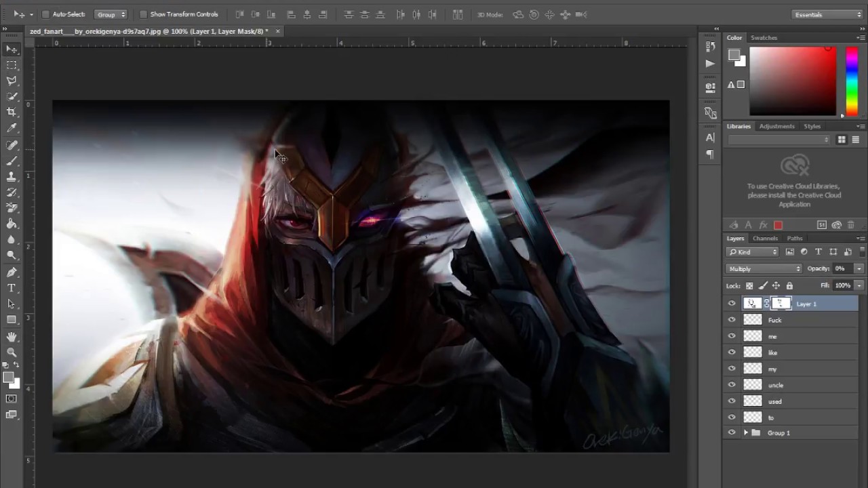Open the Multiply blend mode dropdown
868x488 pixels.
point(764,268)
